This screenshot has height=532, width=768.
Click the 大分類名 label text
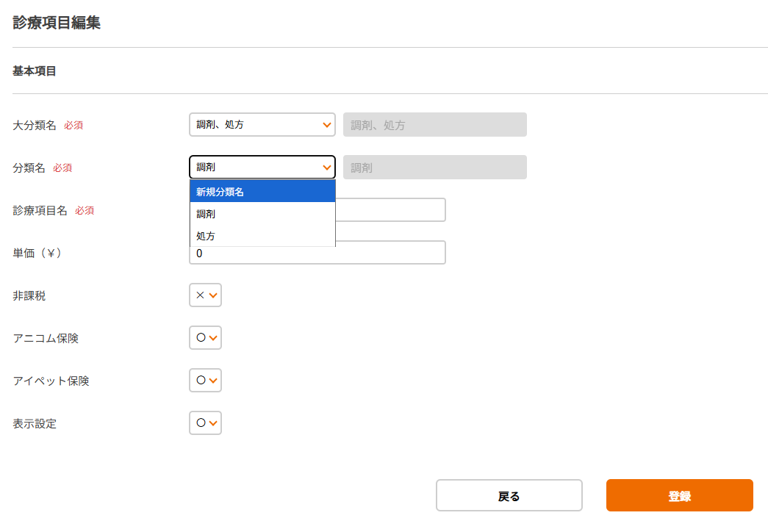(x=35, y=125)
